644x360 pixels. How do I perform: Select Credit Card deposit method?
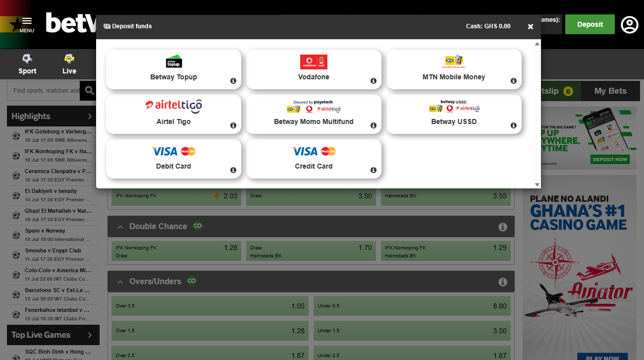pos(314,159)
